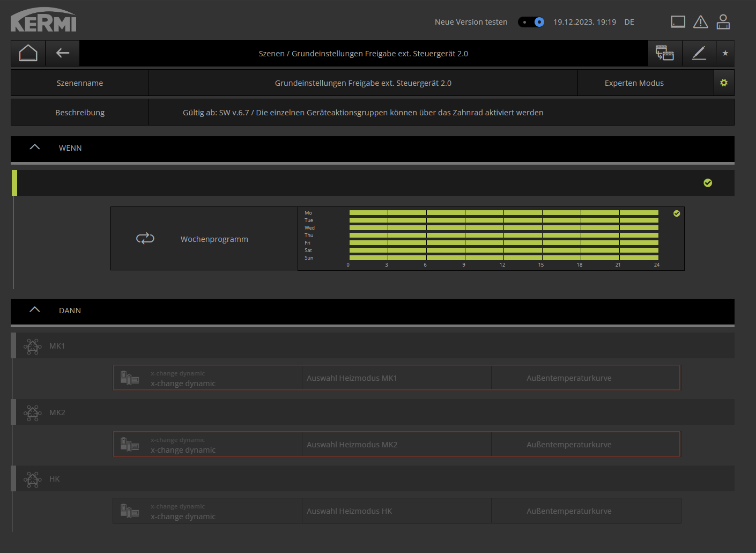Screen dimensions: 756x553
Task: Toggle checkmark on the weekly schedule chart
Action: tap(677, 213)
